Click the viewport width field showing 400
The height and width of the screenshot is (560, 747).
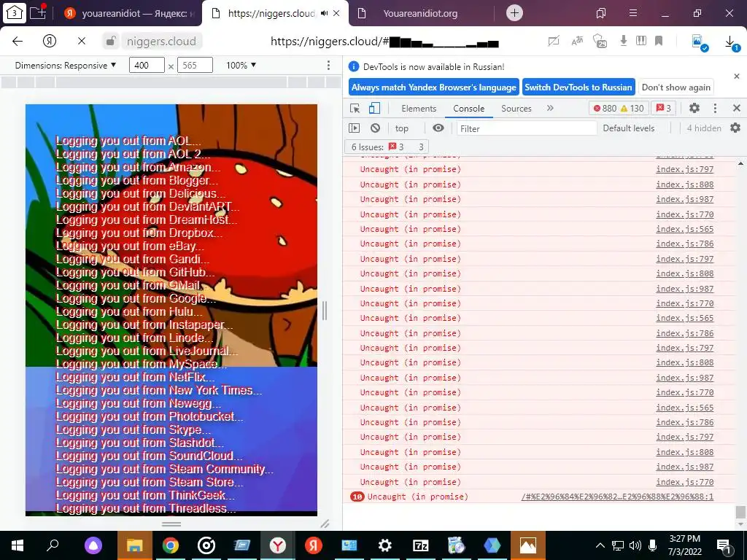pos(147,65)
